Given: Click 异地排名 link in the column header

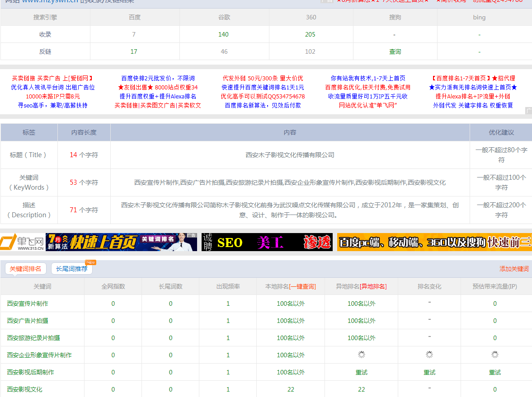Looking at the screenshot, I should pyautogui.click(x=373, y=287).
